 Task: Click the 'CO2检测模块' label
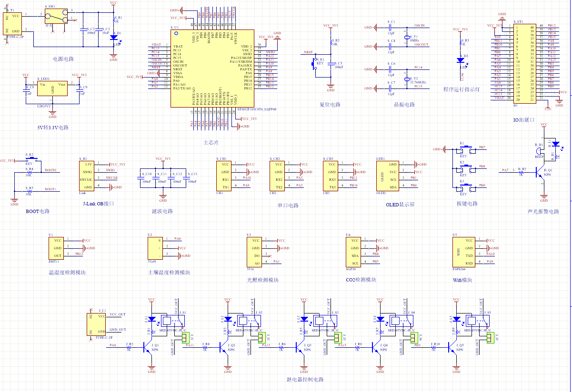tap(361, 280)
